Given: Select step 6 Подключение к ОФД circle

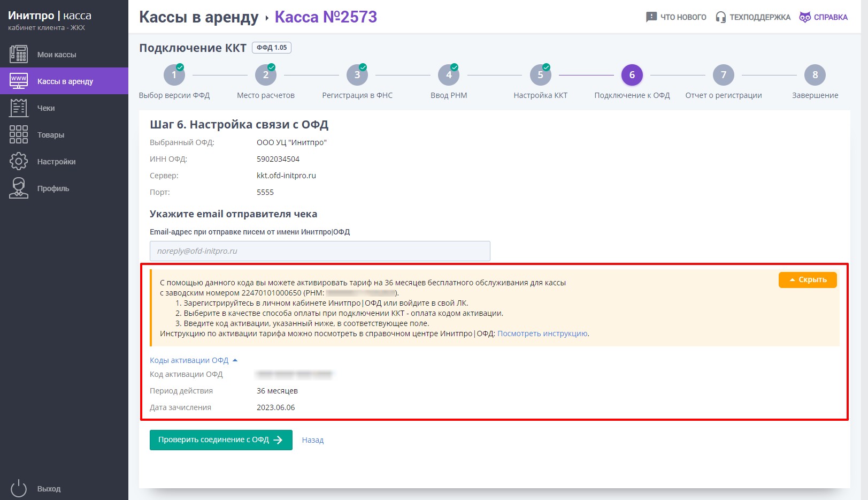Looking at the screenshot, I should 632,74.
